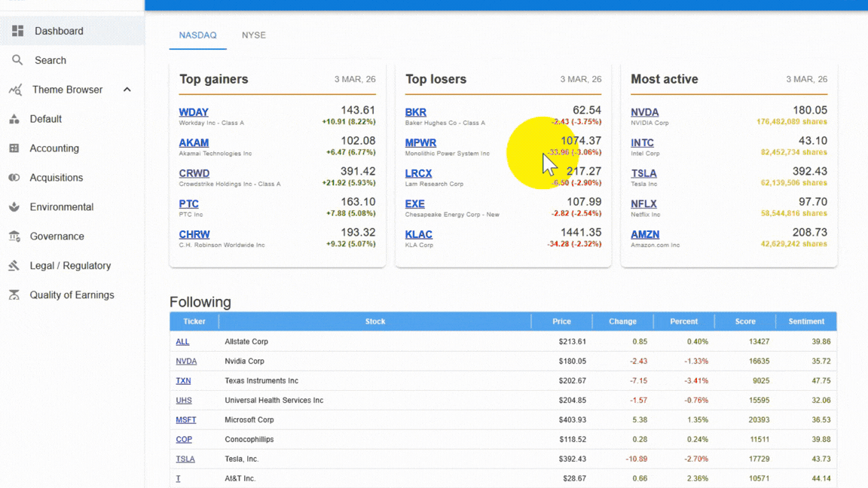868x488 pixels.
Task: Open the MPWR top loser link
Action: click(420, 142)
